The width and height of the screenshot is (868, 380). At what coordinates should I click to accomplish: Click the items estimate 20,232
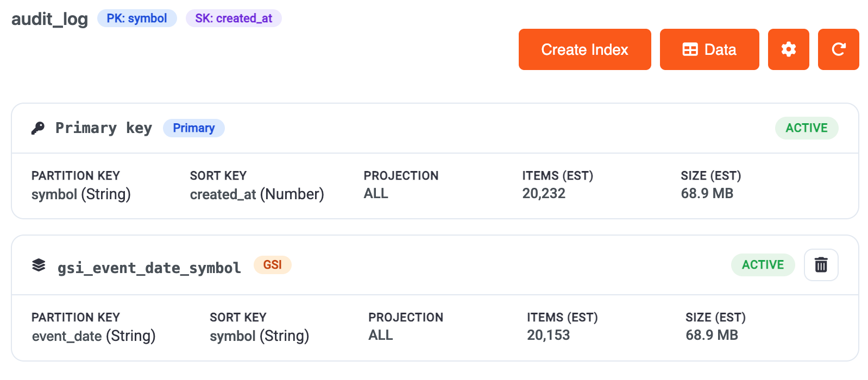pos(544,193)
